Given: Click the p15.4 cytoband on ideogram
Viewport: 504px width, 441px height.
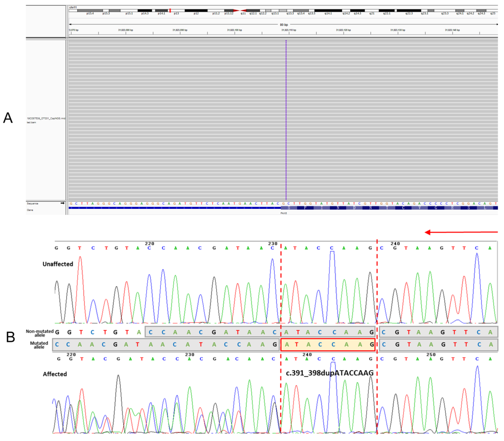Looking at the screenshot, I should (x=90, y=11).
